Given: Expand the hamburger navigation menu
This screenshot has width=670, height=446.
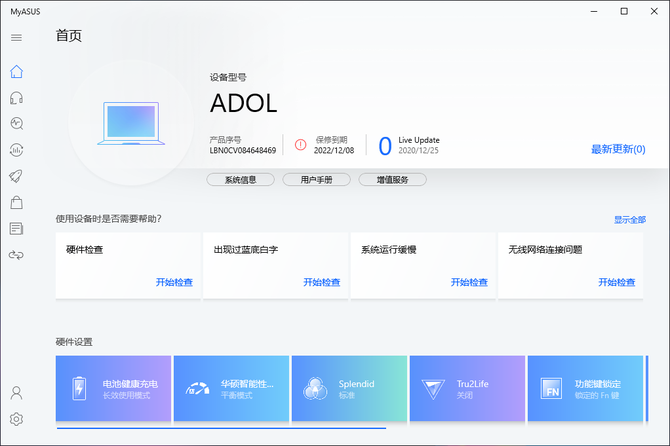Looking at the screenshot, I should click(16, 38).
